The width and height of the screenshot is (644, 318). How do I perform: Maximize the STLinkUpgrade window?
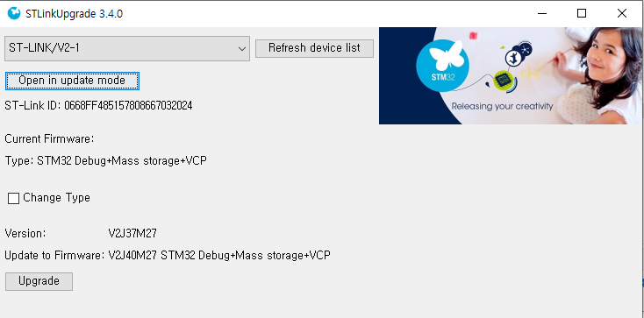(x=582, y=13)
